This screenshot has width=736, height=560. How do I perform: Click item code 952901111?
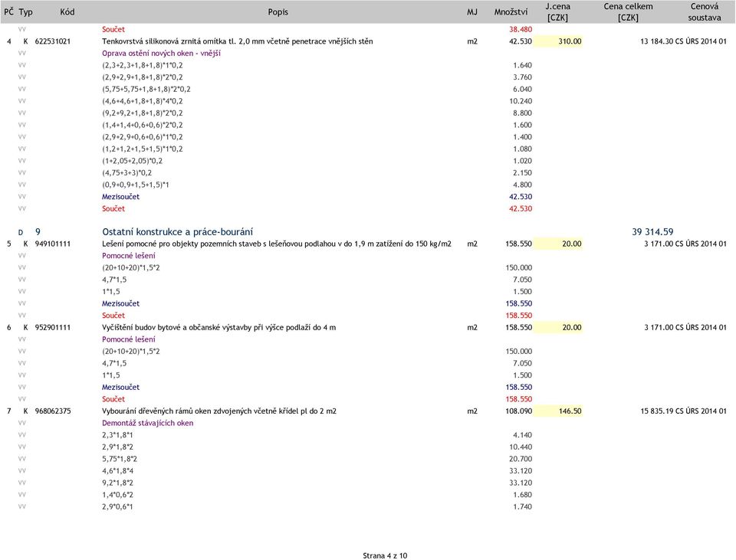pyautogui.click(x=53, y=327)
